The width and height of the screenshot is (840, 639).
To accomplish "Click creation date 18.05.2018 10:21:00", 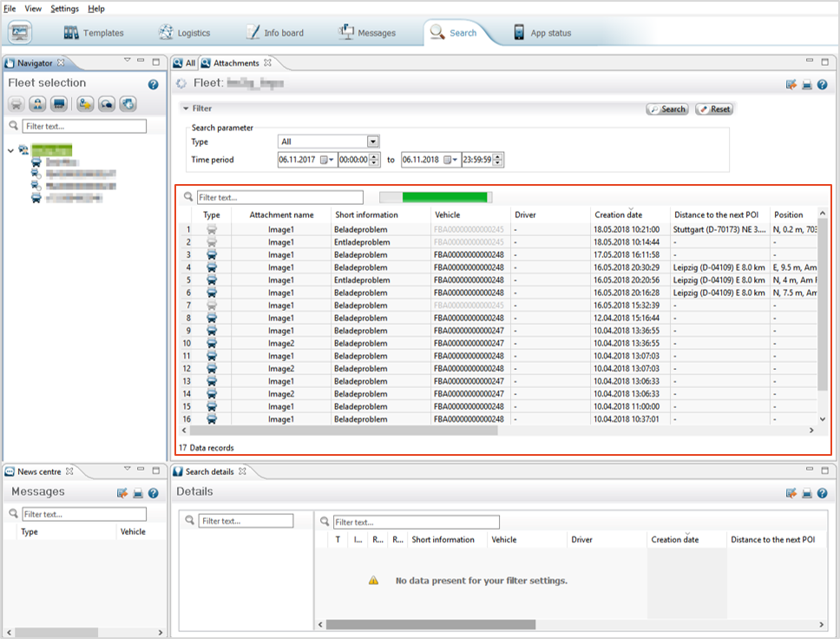I will tap(627, 230).
